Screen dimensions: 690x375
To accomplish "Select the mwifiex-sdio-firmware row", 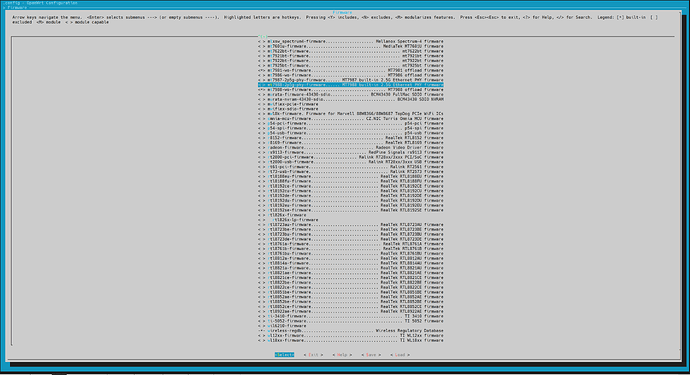I will click(x=288, y=109).
